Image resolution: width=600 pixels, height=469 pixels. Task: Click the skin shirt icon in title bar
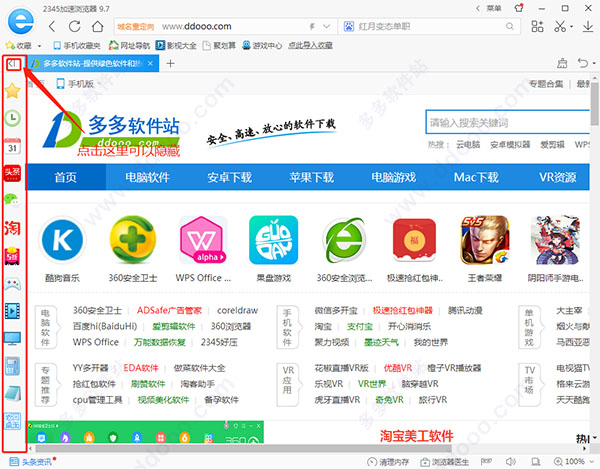click(x=519, y=8)
